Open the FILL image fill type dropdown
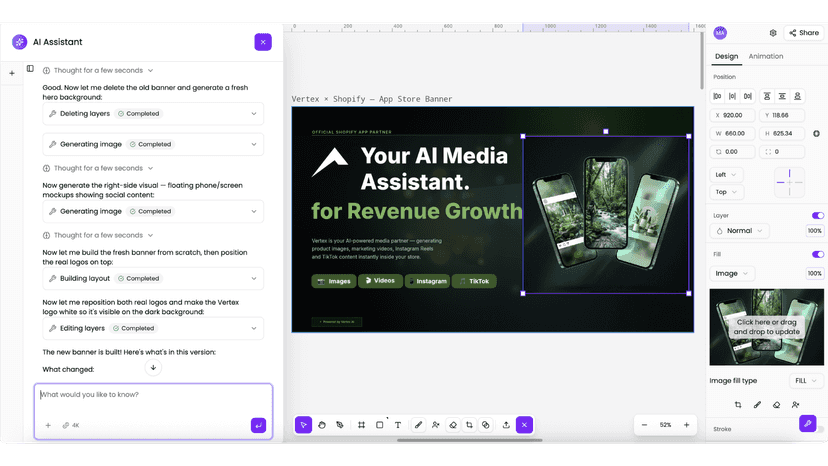 coord(806,381)
